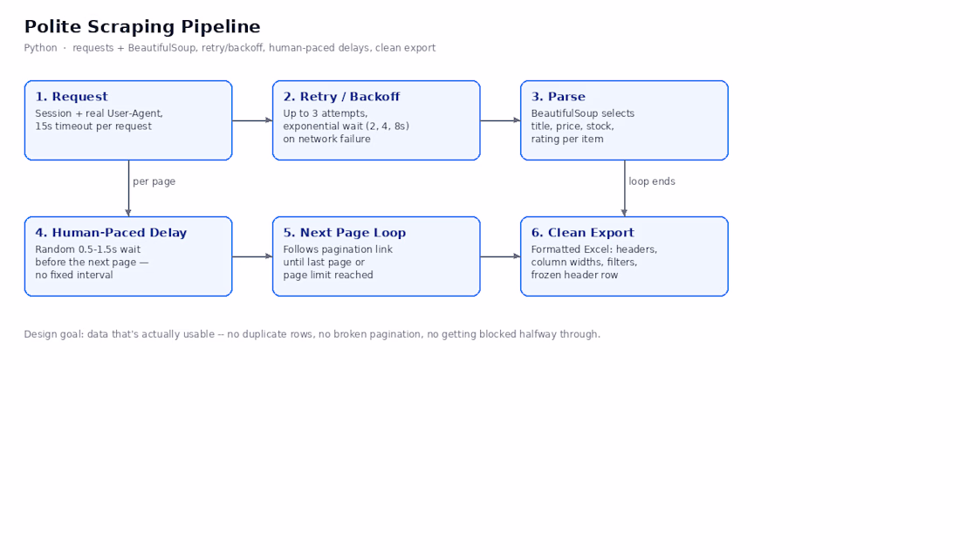
Task: Click the per page arrow label
Action: point(154,181)
